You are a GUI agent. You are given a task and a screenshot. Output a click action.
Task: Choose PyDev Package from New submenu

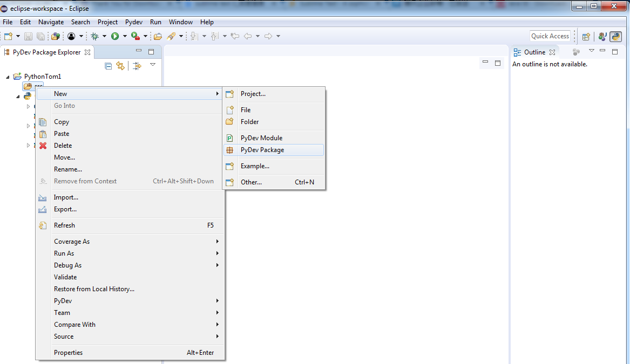262,150
